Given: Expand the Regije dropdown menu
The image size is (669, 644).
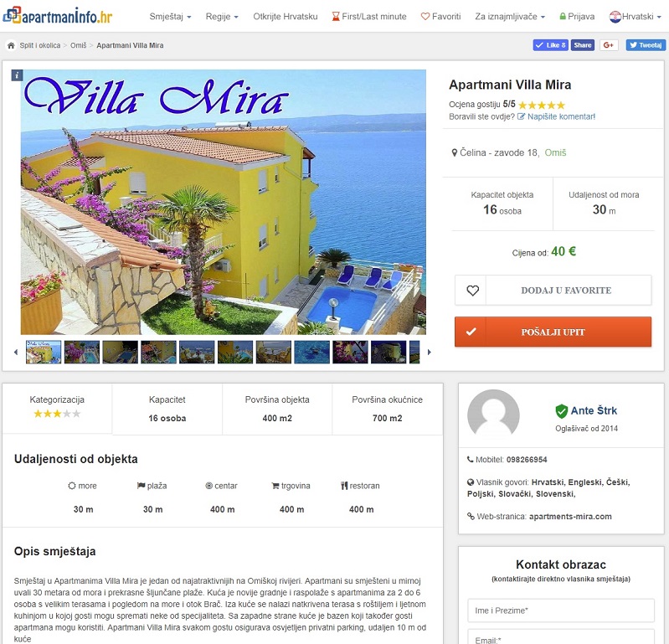Looking at the screenshot, I should (x=222, y=17).
